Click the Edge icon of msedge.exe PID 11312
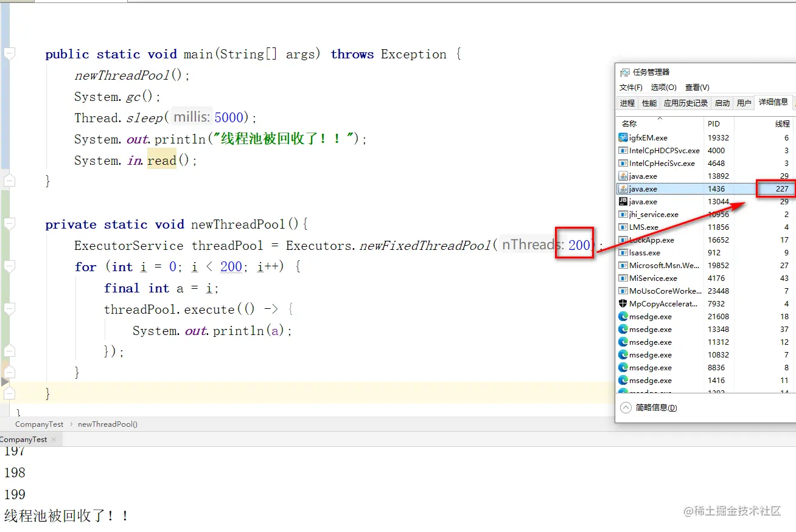The height and width of the screenshot is (532, 796). click(623, 342)
